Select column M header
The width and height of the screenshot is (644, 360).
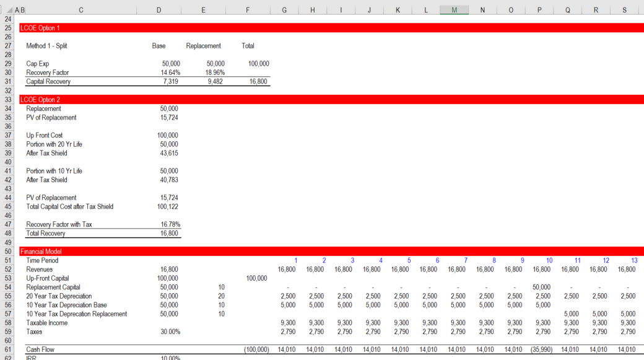pyautogui.click(x=454, y=9)
